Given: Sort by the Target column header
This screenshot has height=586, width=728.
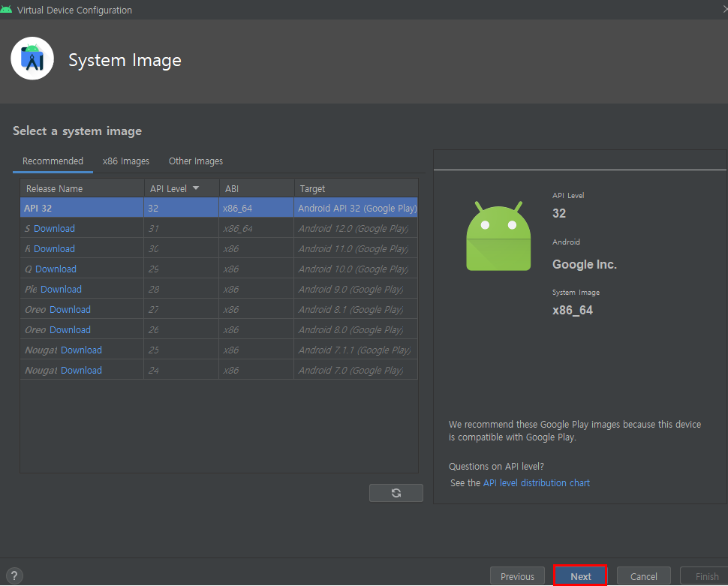Looking at the screenshot, I should click(356, 188).
